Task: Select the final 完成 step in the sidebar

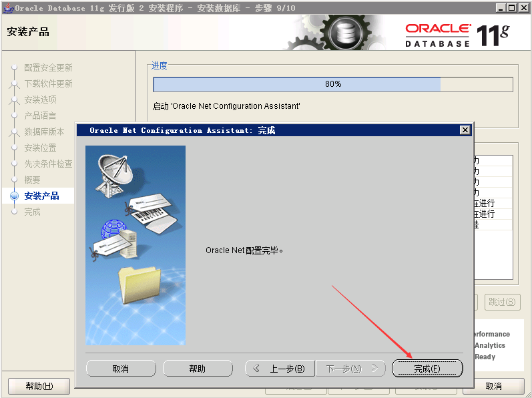Action: coord(32,212)
